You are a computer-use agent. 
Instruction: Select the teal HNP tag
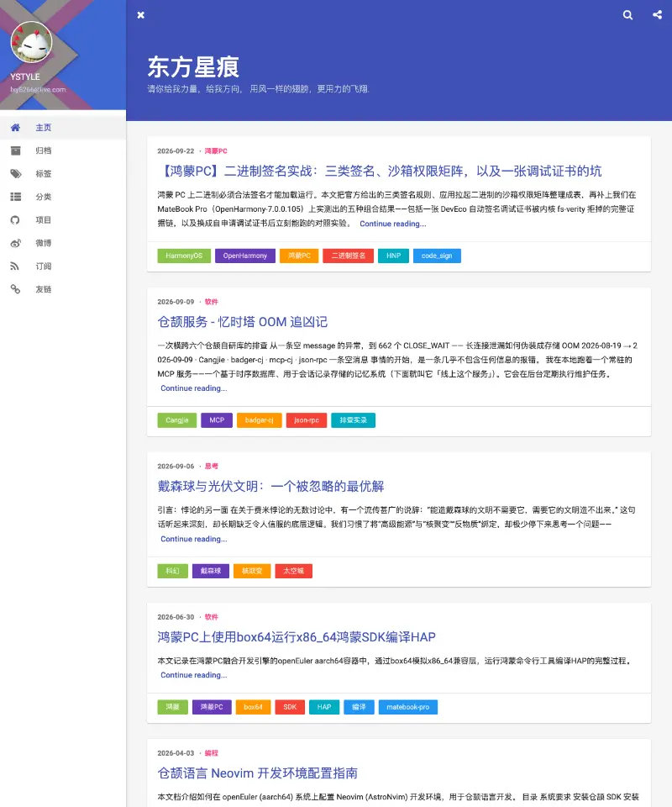[394, 256]
